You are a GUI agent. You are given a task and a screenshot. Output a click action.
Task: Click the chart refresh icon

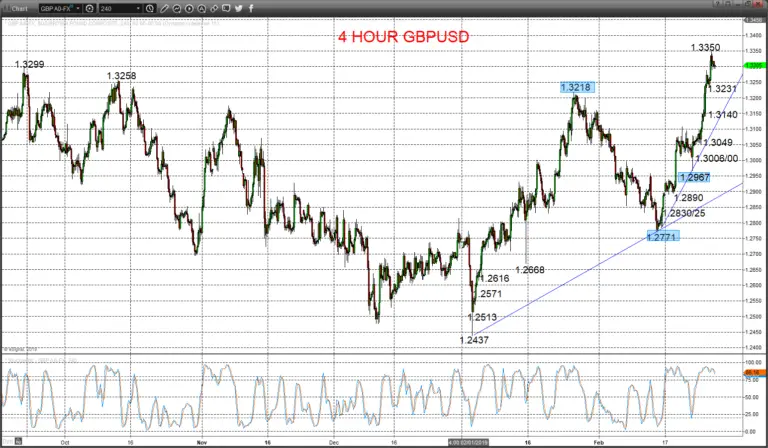tap(176, 8)
